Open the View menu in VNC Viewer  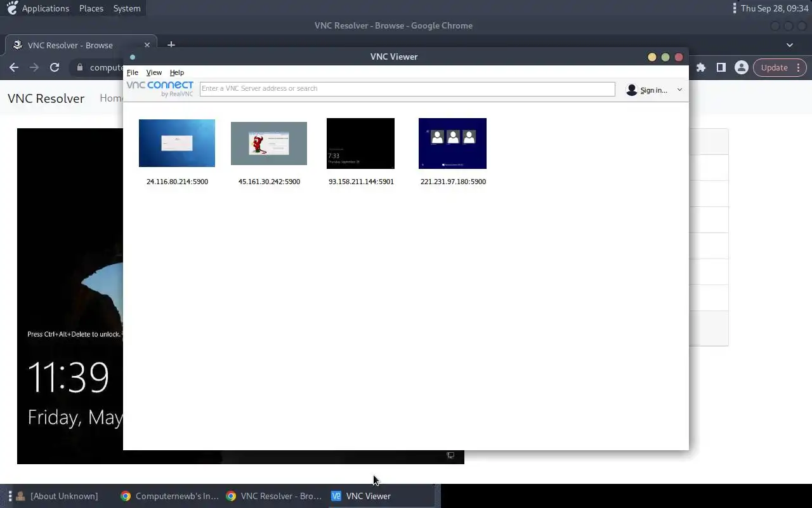click(x=154, y=72)
